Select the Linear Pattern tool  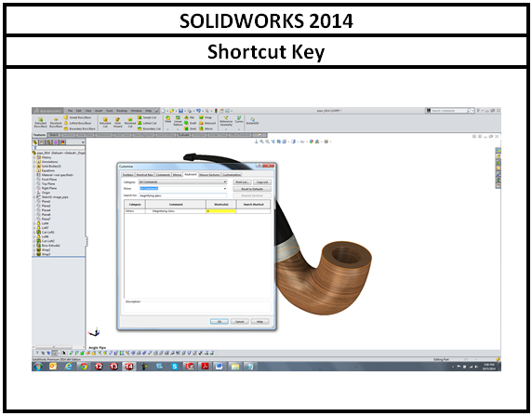[178, 121]
